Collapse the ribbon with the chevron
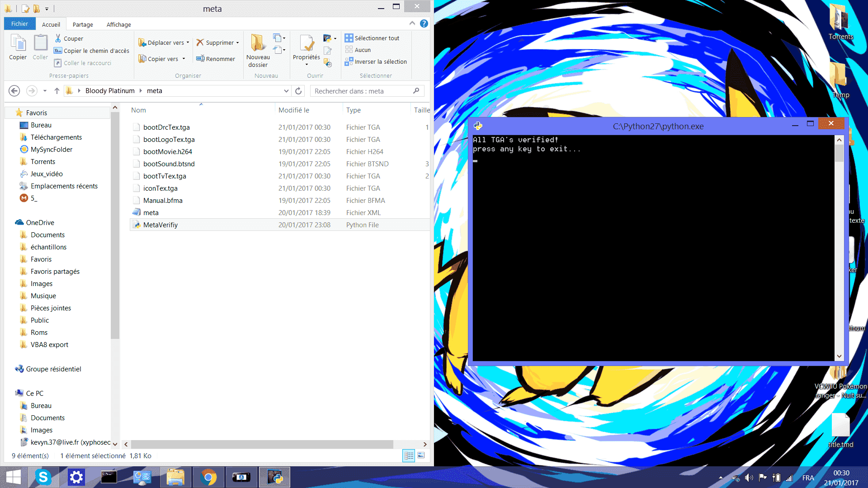The height and width of the screenshot is (488, 868). [x=412, y=23]
